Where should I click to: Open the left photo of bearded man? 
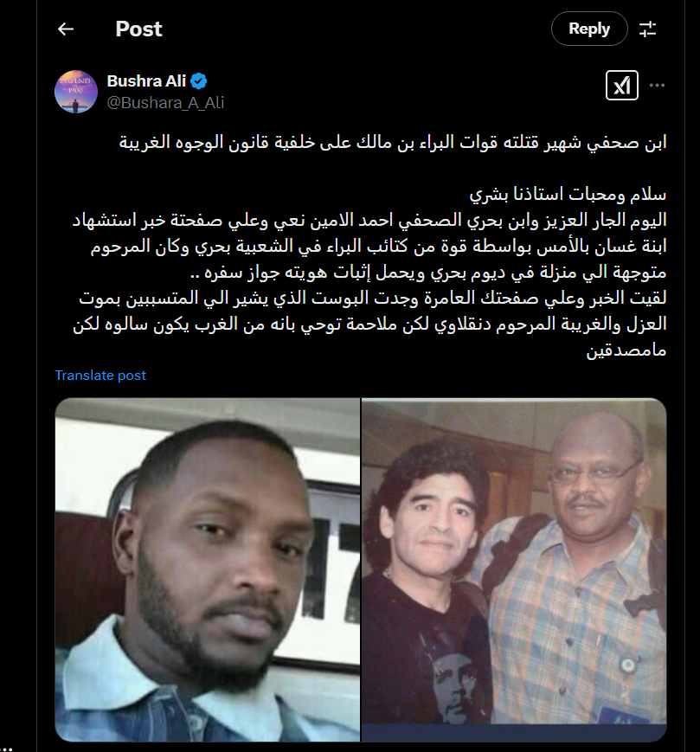207,569
